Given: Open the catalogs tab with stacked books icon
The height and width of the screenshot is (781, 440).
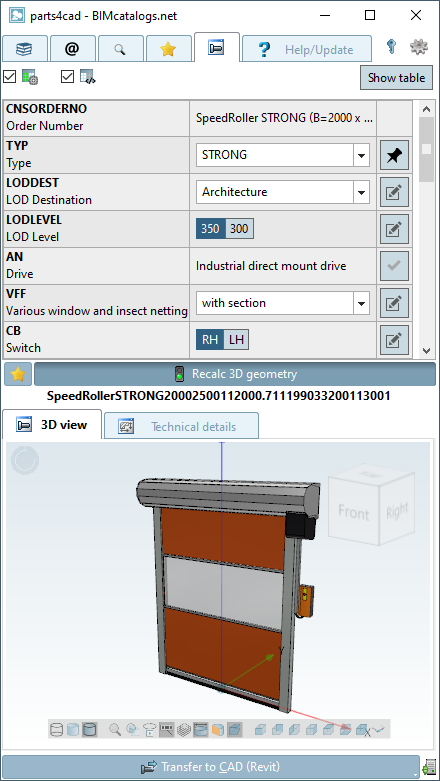Looking at the screenshot, I should coord(24,49).
